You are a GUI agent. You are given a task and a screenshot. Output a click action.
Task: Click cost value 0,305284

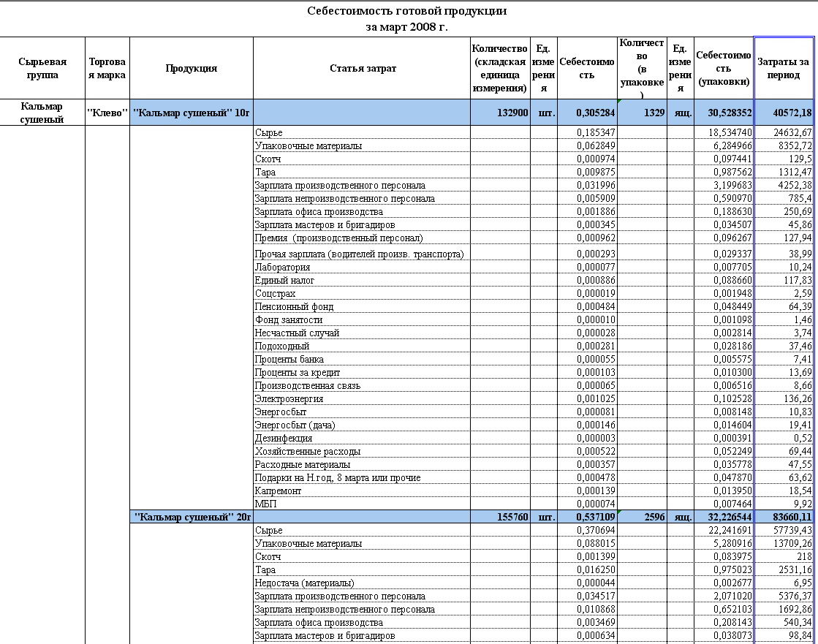(x=588, y=113)
